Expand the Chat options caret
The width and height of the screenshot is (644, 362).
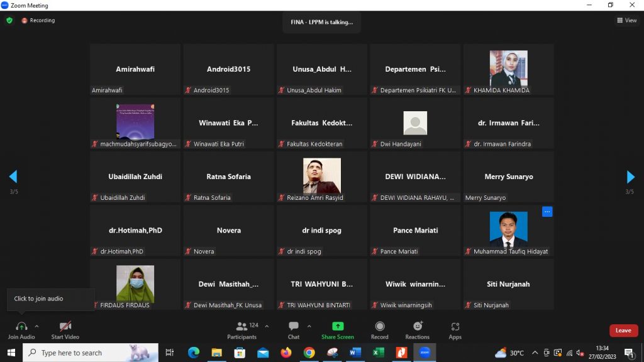(x=309, y=326)
